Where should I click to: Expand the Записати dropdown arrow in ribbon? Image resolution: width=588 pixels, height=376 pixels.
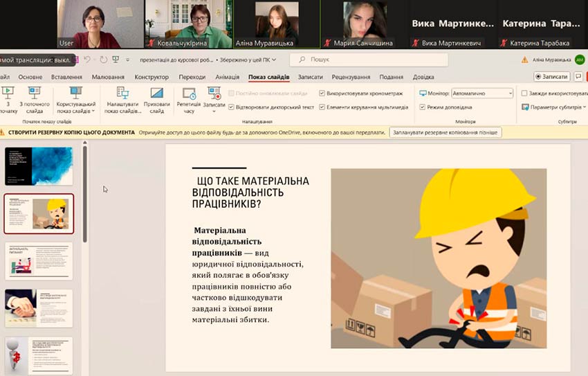tap(214, 110)
